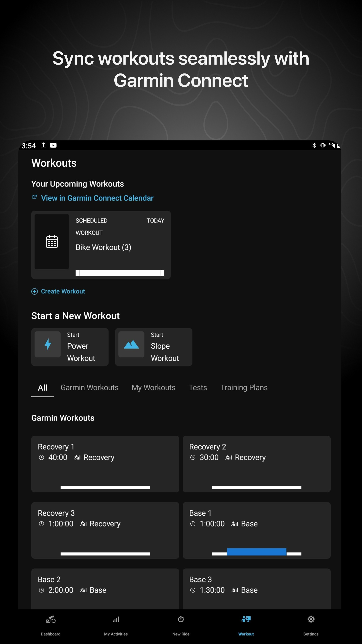
Task: Click the intensity icon on Base 1 card
Action: [235, 523]
